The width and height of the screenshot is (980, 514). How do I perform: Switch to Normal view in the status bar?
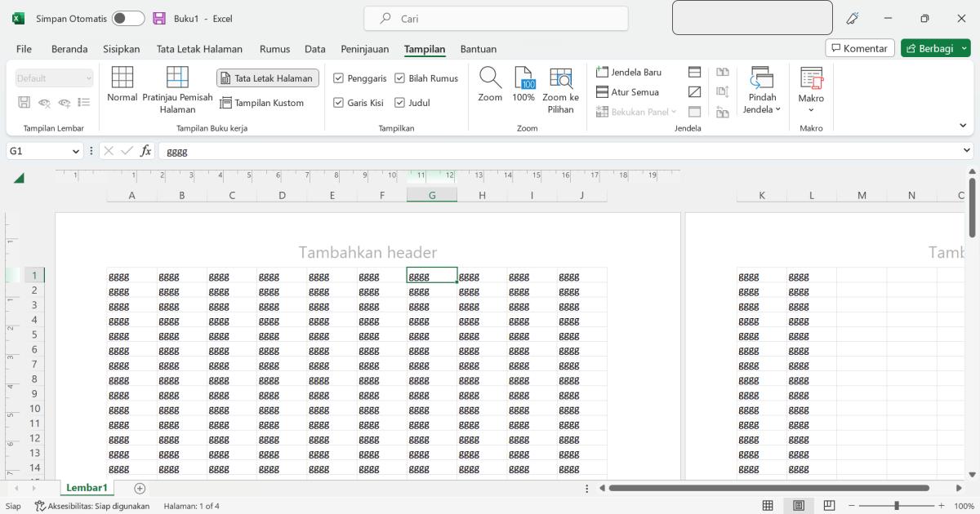(x=768, y=506)
